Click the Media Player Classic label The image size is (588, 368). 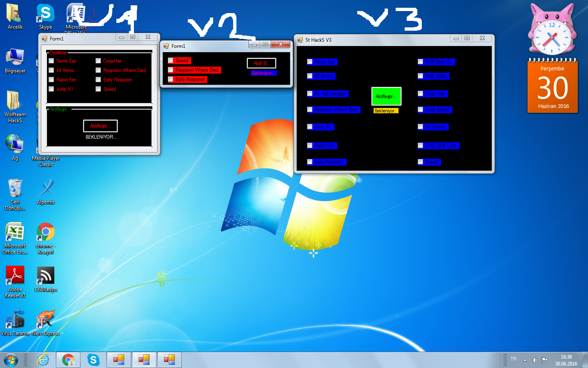coord(46,161)
